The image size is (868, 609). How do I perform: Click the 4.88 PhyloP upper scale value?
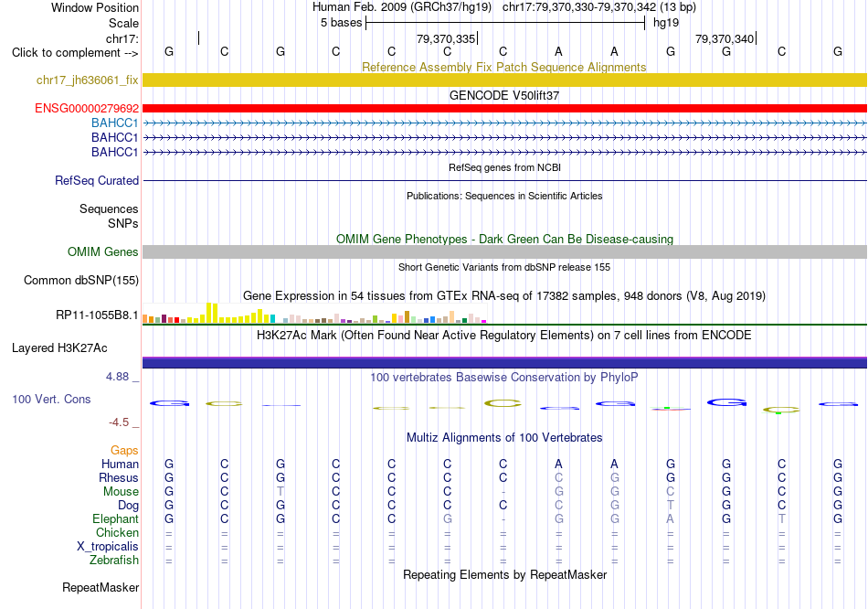click(117, 377)
